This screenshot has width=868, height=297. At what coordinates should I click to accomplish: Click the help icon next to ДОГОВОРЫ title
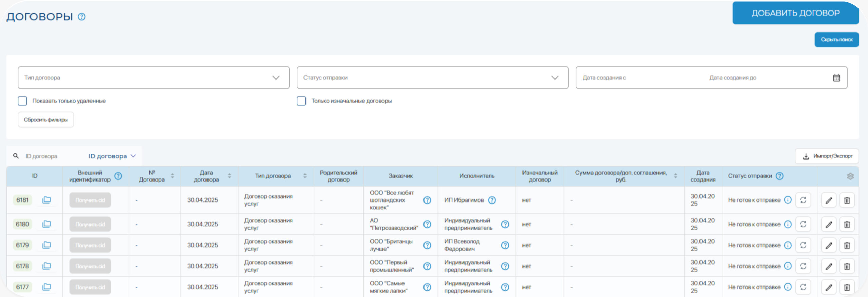point(82,17)
